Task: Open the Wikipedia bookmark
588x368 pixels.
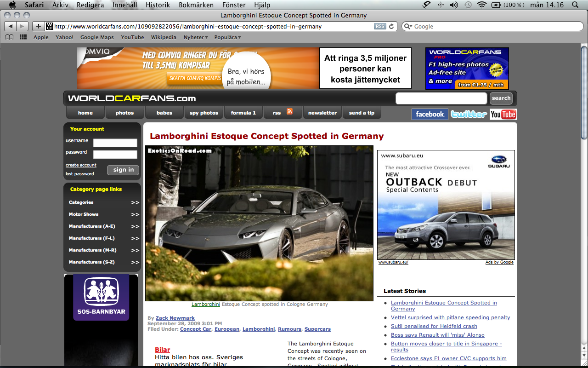Action: [164, 37]
